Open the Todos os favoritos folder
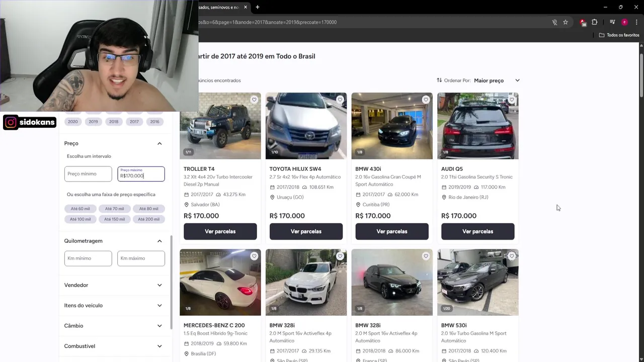644x362 pixels. point(619,35)
